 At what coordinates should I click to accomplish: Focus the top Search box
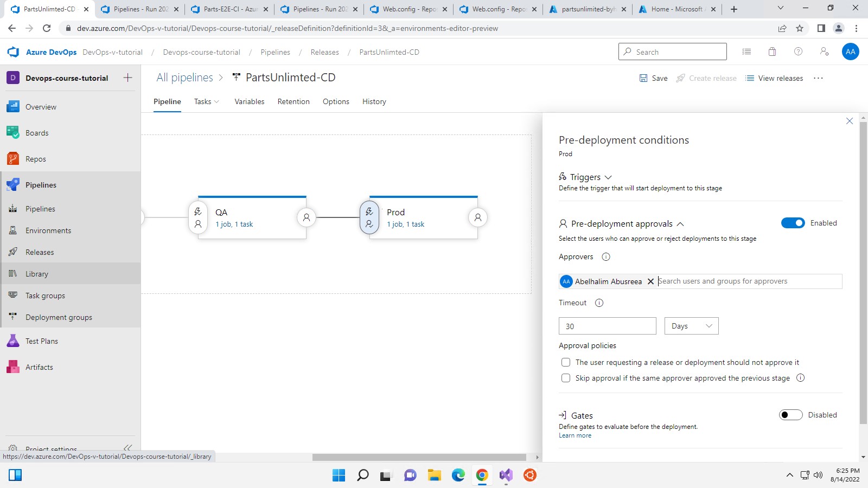pos(673,52)
